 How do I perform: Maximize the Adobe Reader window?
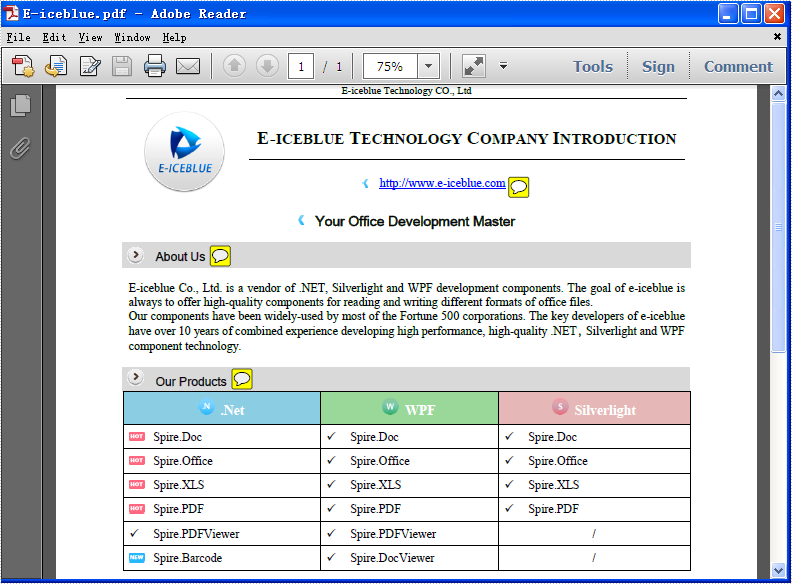tap(751, 14)
